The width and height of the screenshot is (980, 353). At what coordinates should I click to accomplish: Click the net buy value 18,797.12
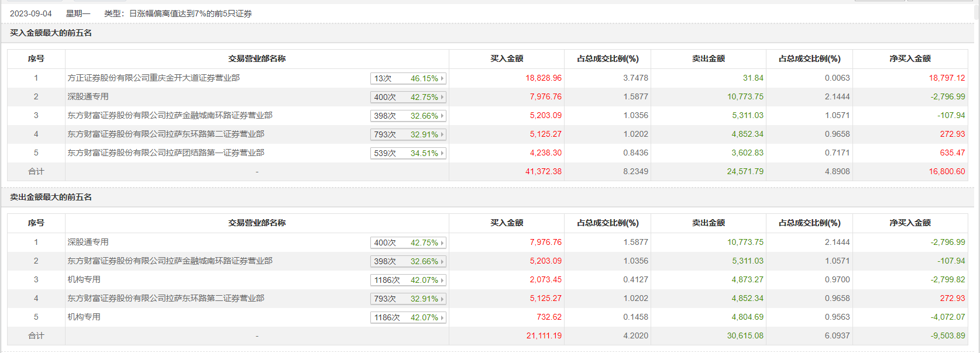(x=947, y=78)
